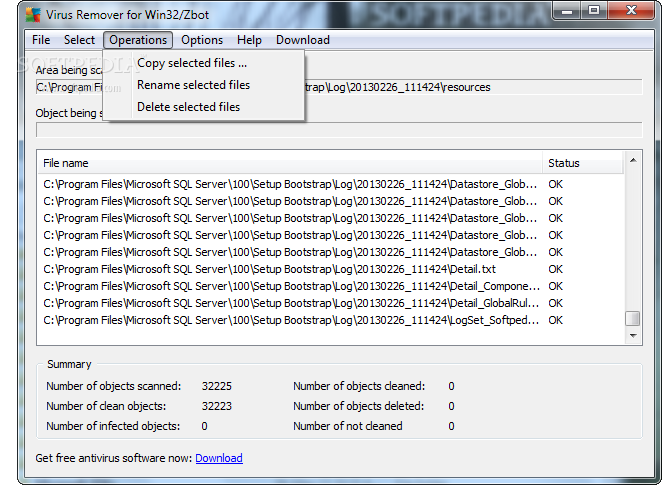
Task: Close the Virus Remover window
Action: (x=631, y=10)
